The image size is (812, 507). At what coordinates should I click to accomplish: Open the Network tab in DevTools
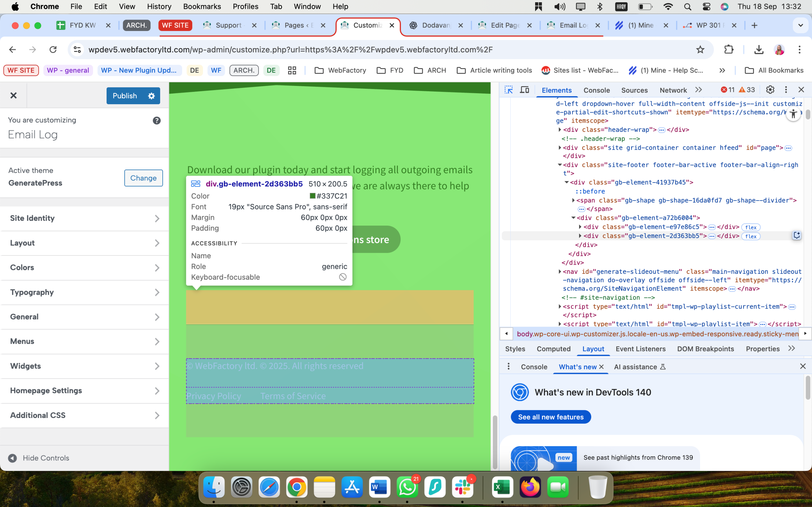(673, 90)
